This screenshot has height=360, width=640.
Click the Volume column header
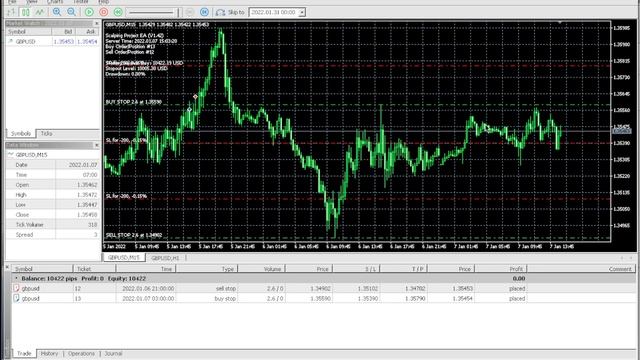pyautogui.click(x=261, y=269)
